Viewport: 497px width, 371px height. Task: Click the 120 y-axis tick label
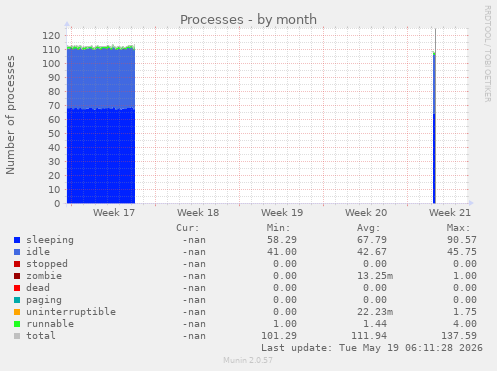[51, 35]
